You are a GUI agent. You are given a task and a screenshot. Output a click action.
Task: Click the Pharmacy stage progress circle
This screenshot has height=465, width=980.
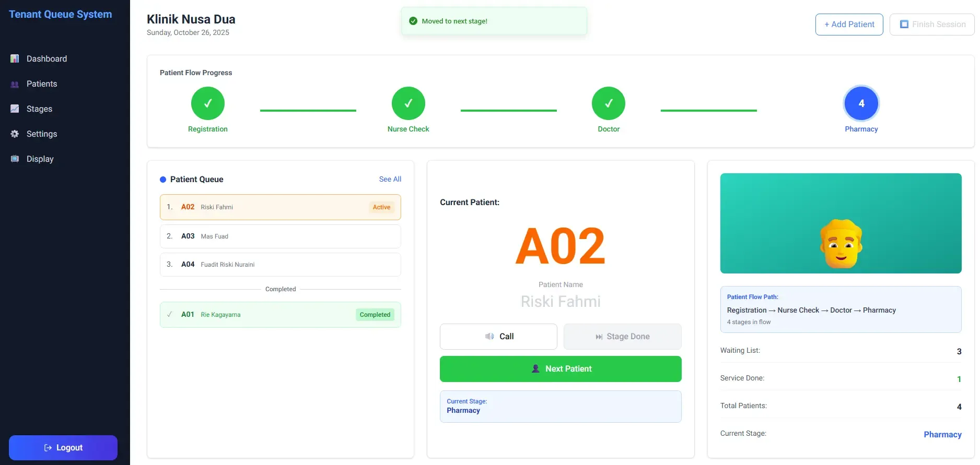click(x=861, y=103)
